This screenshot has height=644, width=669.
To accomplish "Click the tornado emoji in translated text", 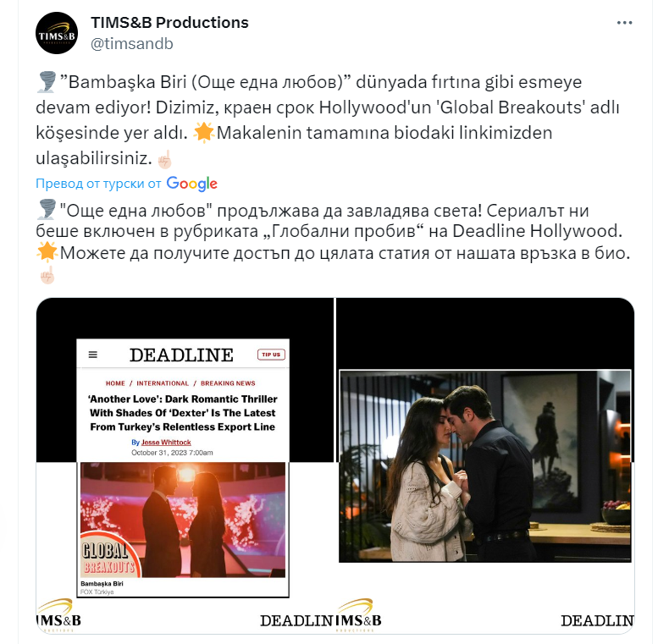I will [47, 210].
